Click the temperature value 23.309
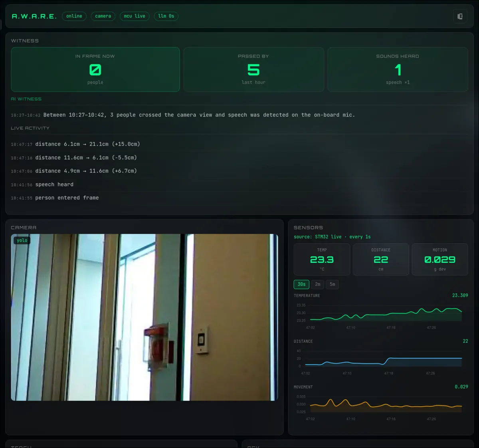479x448 pixels. click(x=460, y=295)
